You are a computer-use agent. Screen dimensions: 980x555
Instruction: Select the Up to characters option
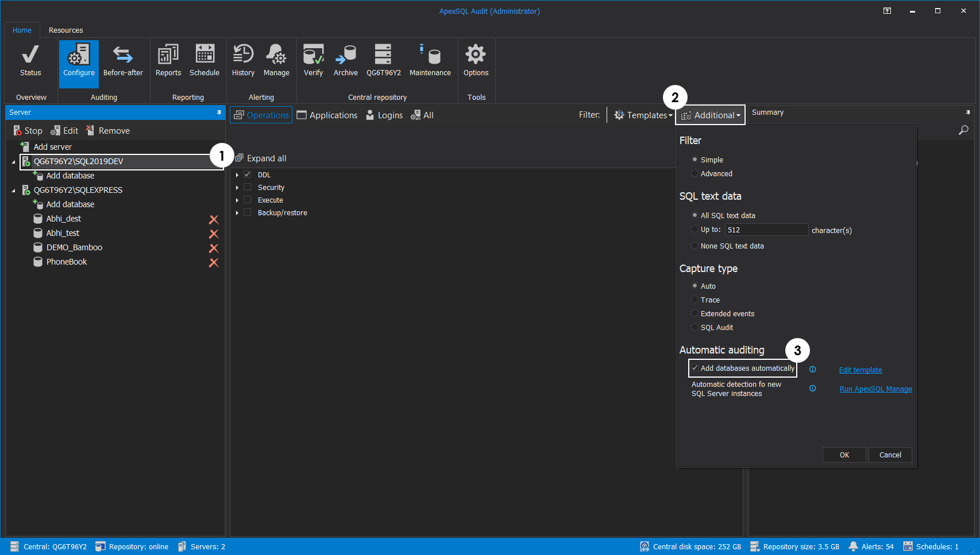[695, 229]
